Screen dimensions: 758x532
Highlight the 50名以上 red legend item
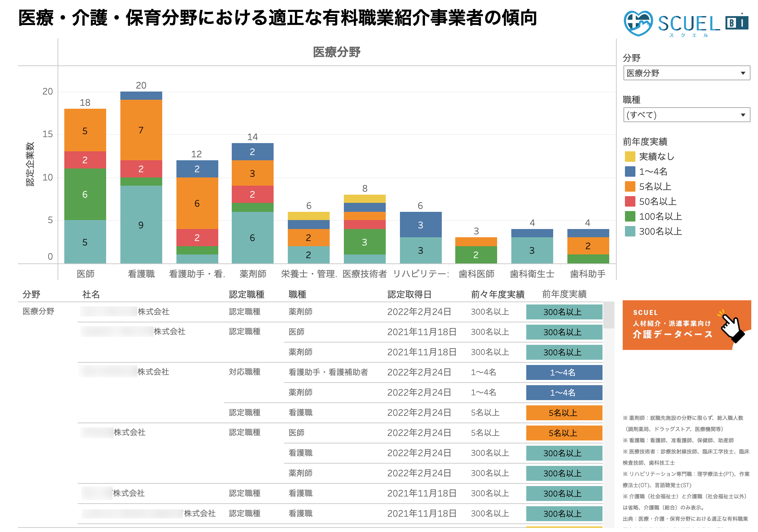coord(657,201)
